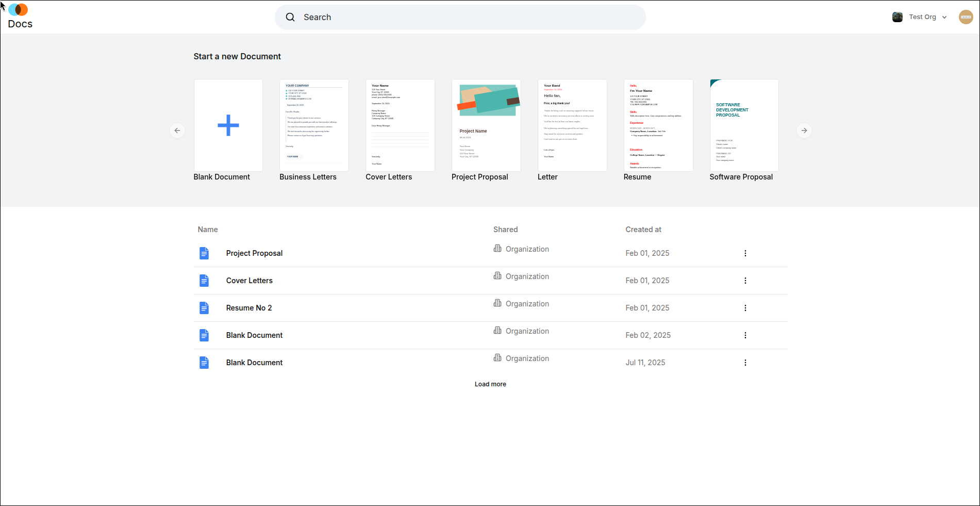Image resolution: width=980 pixels, height=506 pixels.
Task: Sort documents by the Name column header
Action: (x=207, y=229)
